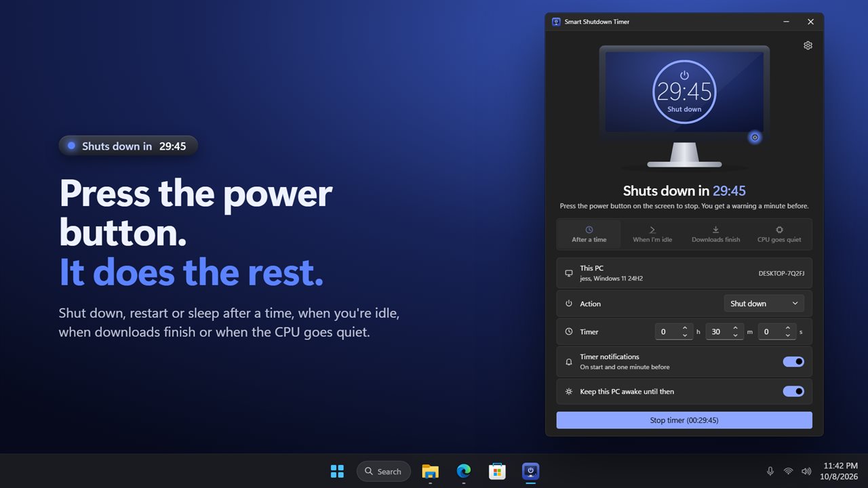Click the microphone tray icon
Screen dimensions: 868x488
pyautogui.click(x=770, y=471)
